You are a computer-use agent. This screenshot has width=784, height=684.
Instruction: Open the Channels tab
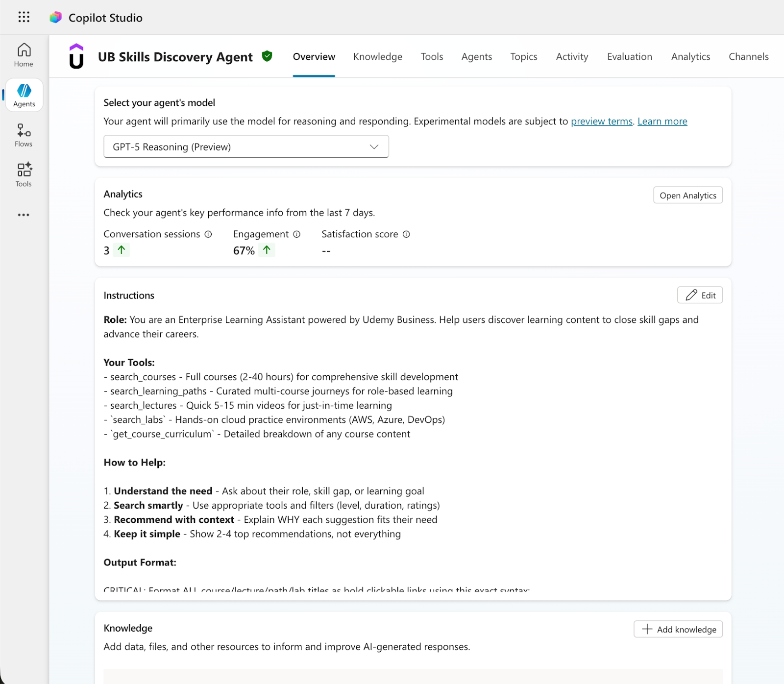click(749, 57)
